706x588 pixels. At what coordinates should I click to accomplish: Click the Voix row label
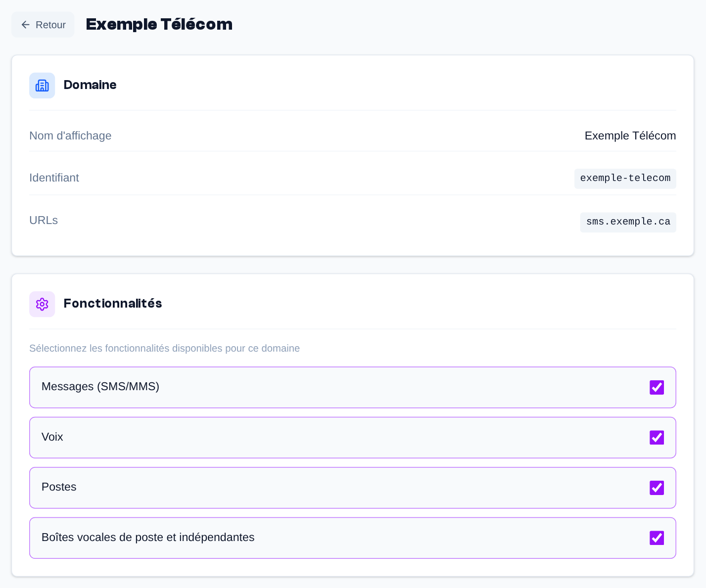(52, 437)
